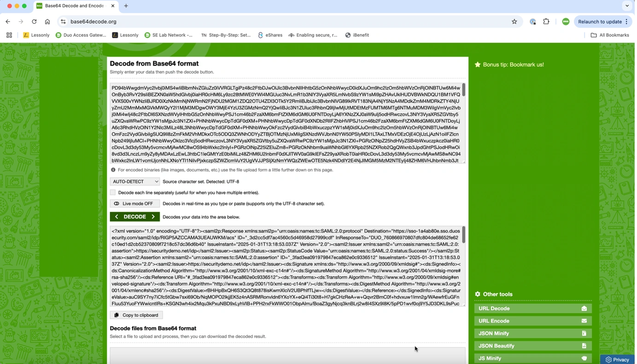Open the browser three-dot menu
This screenshot has height=364, width=637.
pos(627,21)
